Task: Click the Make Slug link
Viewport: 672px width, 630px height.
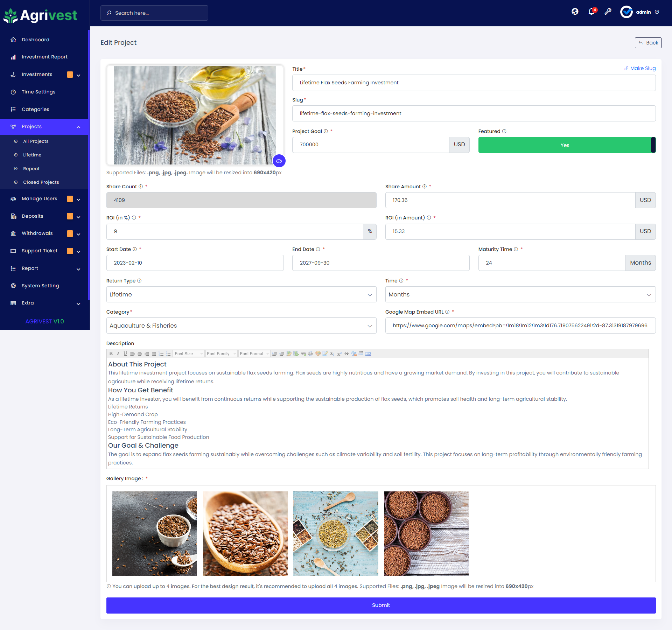Action: coord(640,68)
